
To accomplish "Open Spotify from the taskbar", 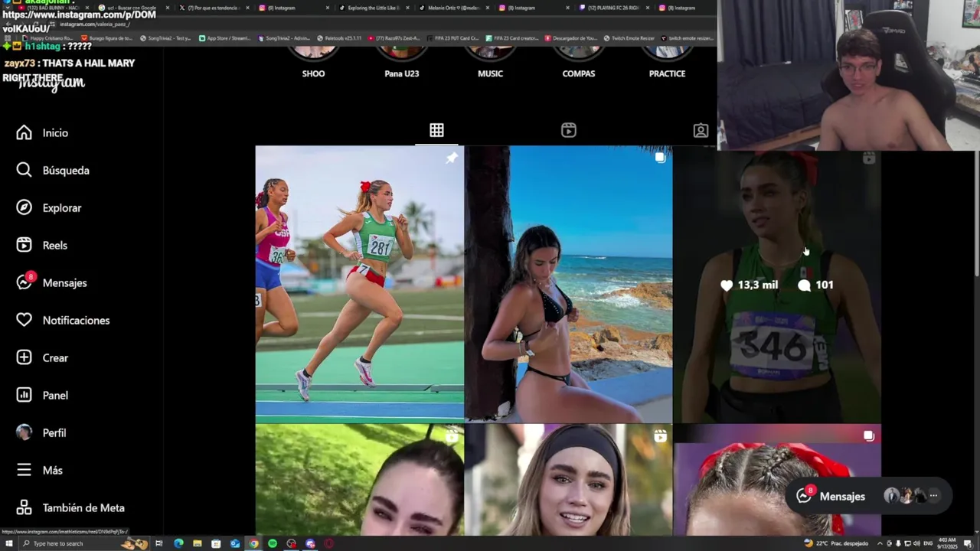I will click(273, 543).
